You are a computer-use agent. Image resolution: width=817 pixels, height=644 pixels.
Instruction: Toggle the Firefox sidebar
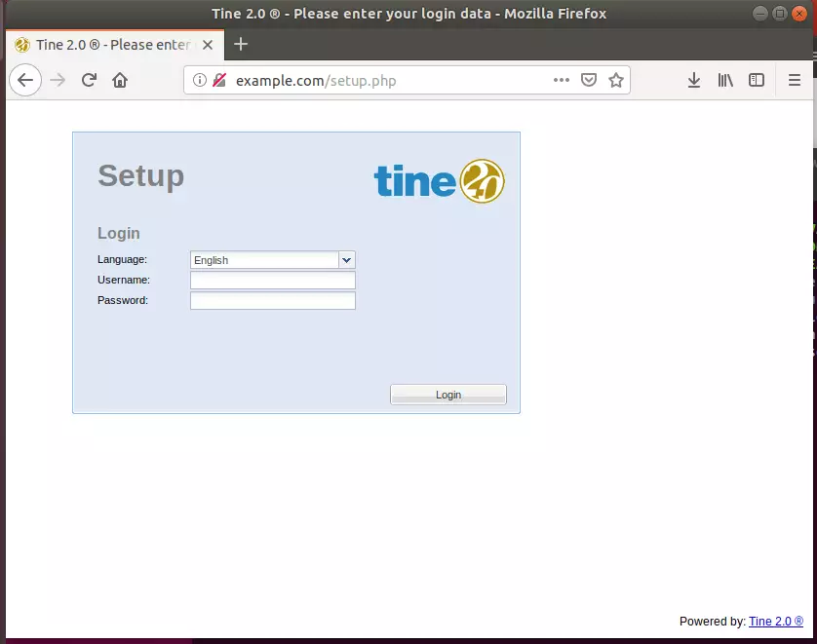[756, 80]
